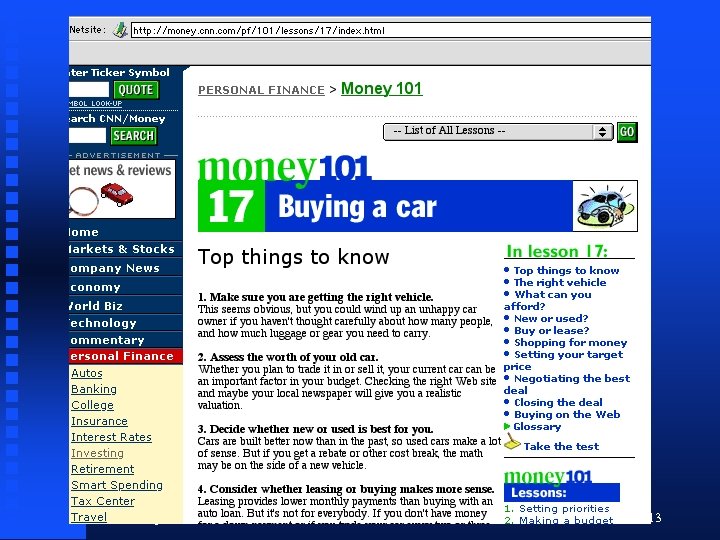720x540 pixels.
Task: Click the small money101 logo above Lessons
Action: 548,476
